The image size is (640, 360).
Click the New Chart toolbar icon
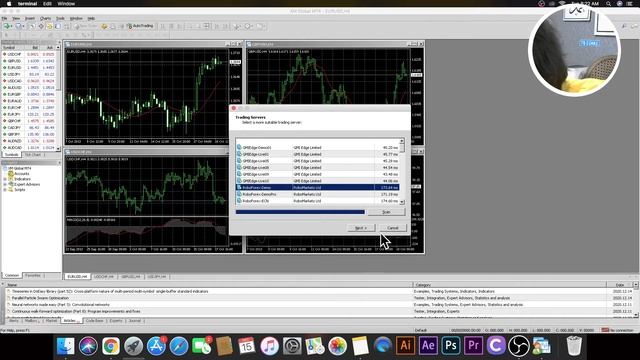point(7,26)
